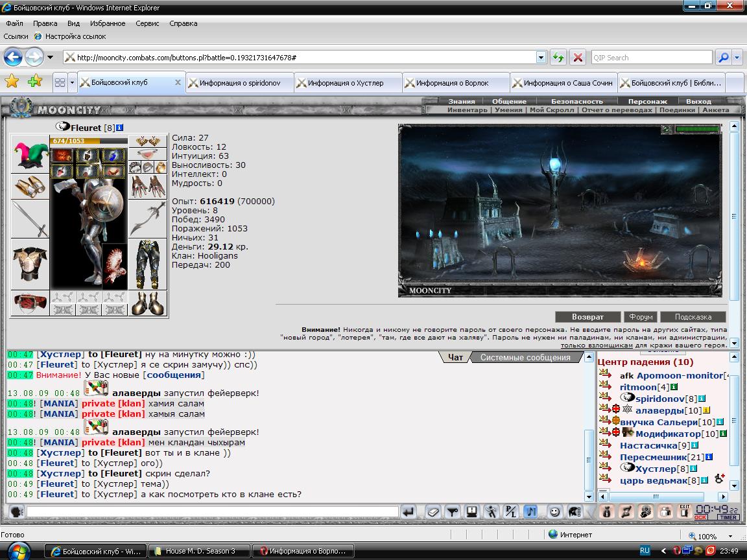Click the Возврат button

pos(588,317)
